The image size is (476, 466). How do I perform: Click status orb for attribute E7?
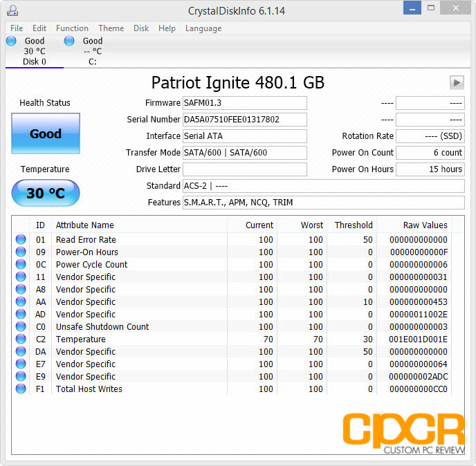pyautogui.click(x=21, y=364)
